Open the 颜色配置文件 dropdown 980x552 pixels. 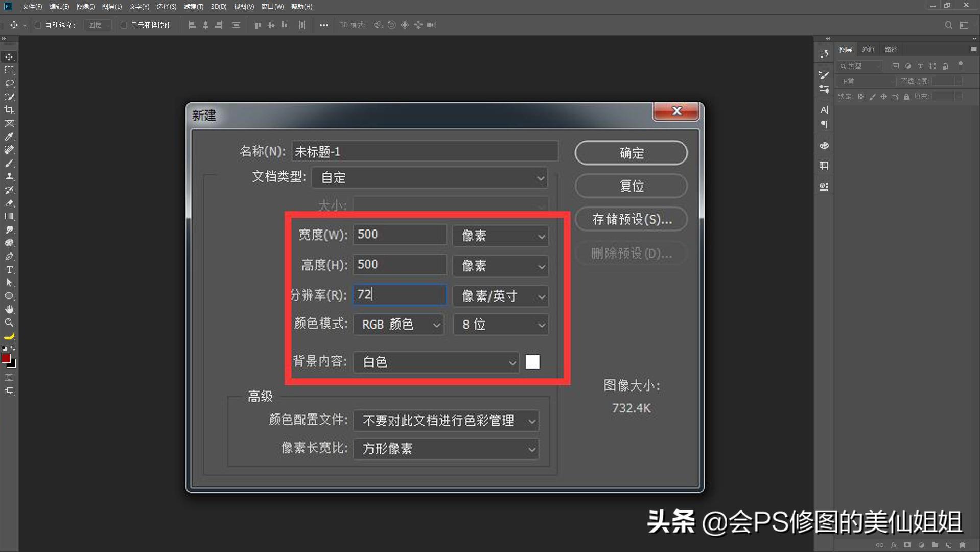coord(446,421)
